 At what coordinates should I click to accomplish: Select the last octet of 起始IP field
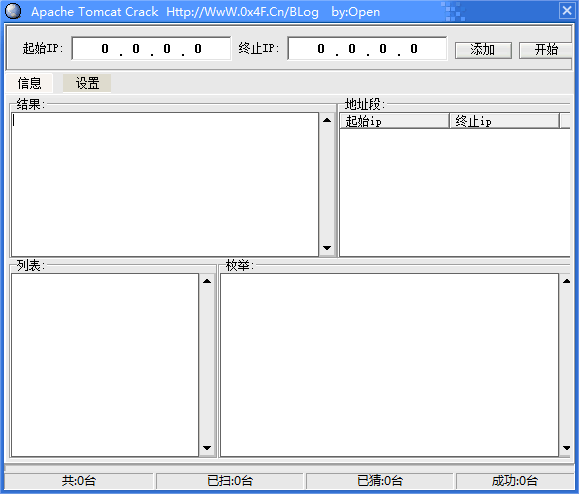pyautogui.click(x=198, y=49)
